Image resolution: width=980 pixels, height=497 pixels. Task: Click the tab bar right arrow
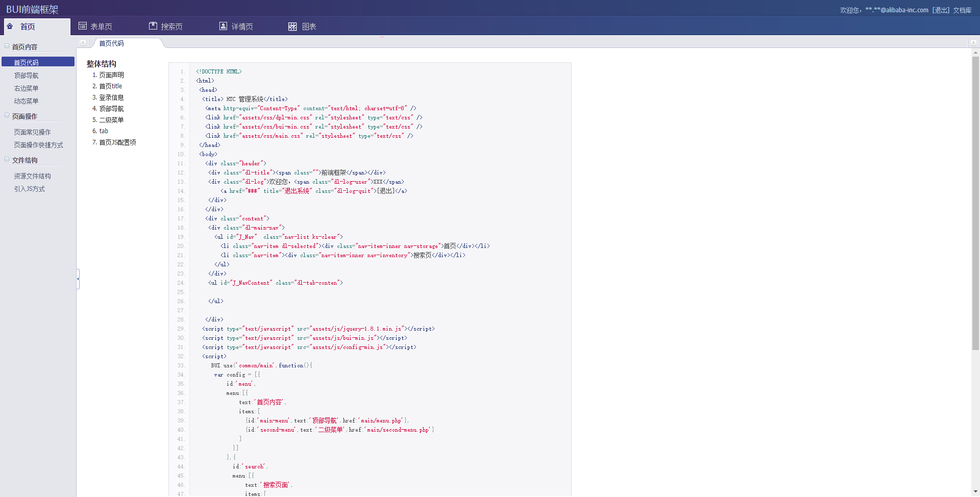tap(973, 43)
